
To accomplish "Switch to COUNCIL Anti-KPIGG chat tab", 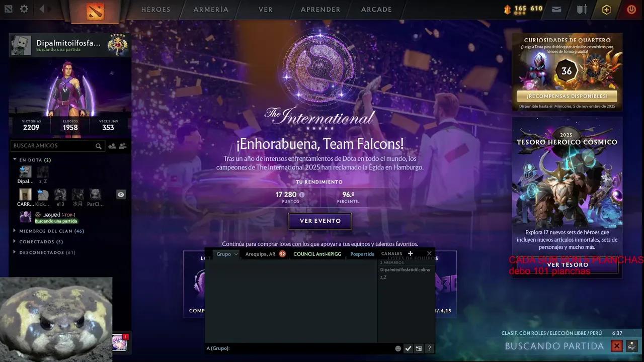I will [x=317, y=254].
